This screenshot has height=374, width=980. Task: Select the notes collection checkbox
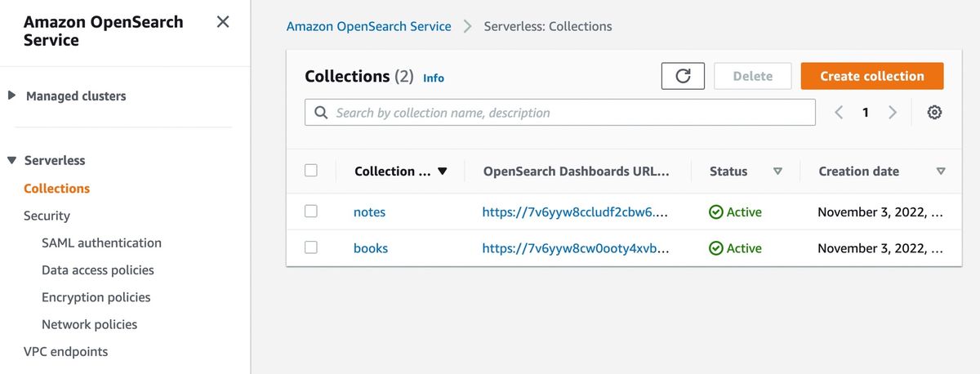[x=310, y=211]
